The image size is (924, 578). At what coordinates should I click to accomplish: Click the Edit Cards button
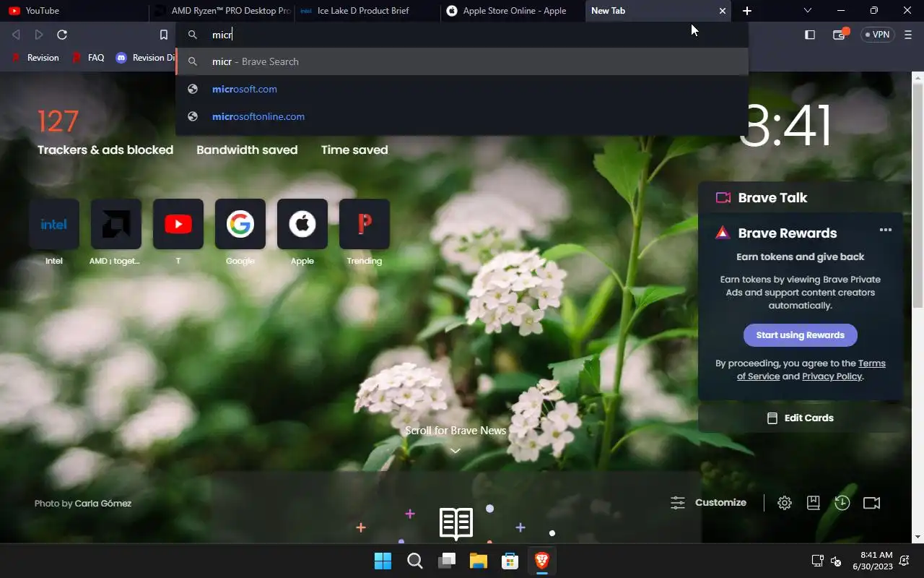point(800,418)
